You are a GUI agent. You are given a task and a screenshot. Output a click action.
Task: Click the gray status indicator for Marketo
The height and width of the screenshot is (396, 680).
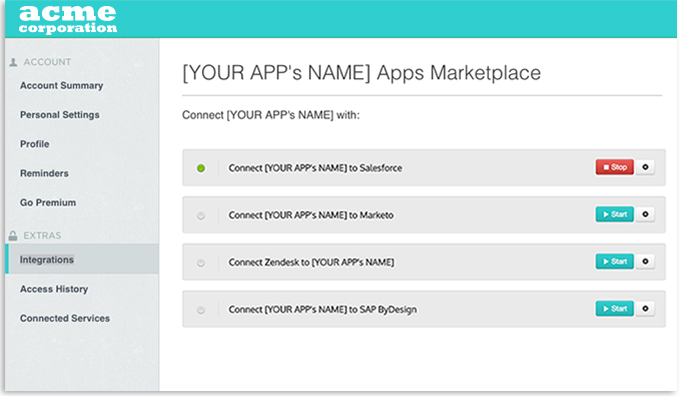point(201,216)
